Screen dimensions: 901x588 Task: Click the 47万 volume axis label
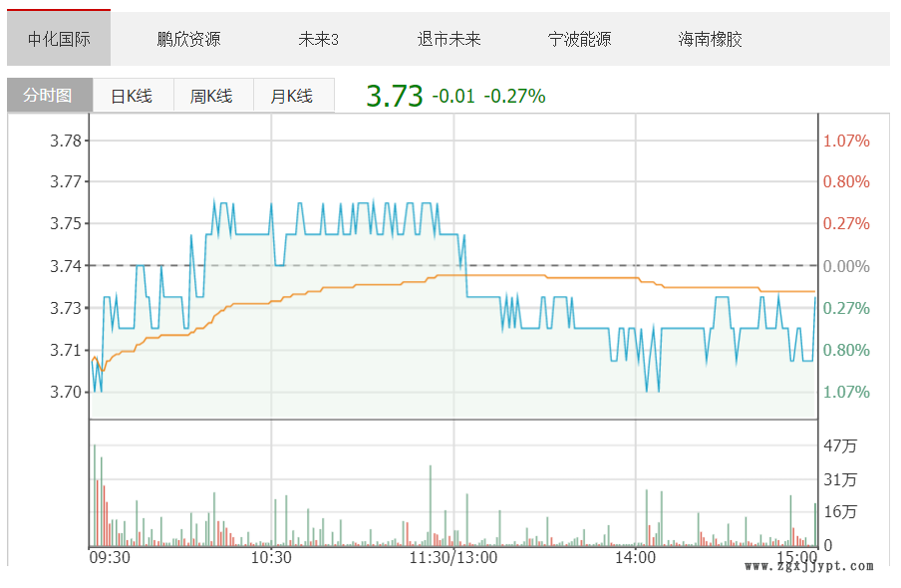click(x=840, y=445)
